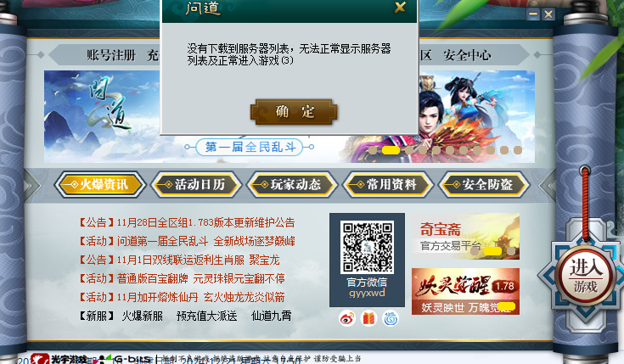Open 账号注册 in the top navigation
Image resolution: width=624 pixels, height=364 pixels.
(111, 55)
